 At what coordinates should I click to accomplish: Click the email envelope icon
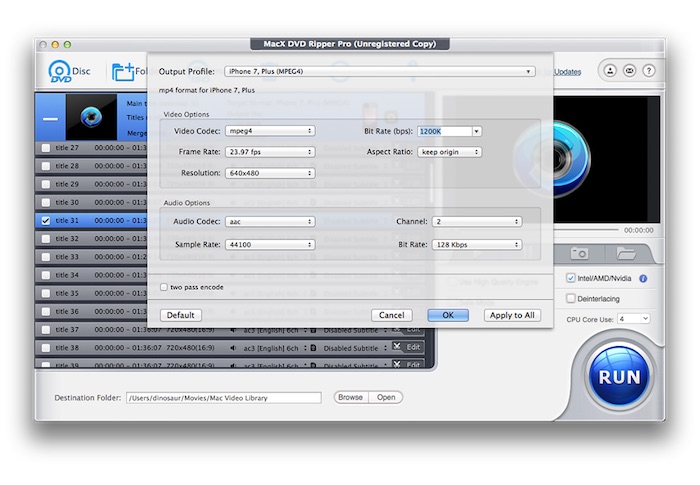629,71
